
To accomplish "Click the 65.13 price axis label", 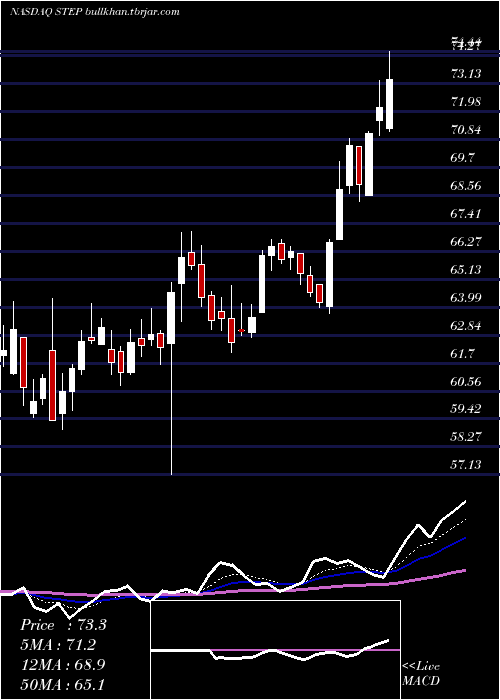I will [467, 270].
